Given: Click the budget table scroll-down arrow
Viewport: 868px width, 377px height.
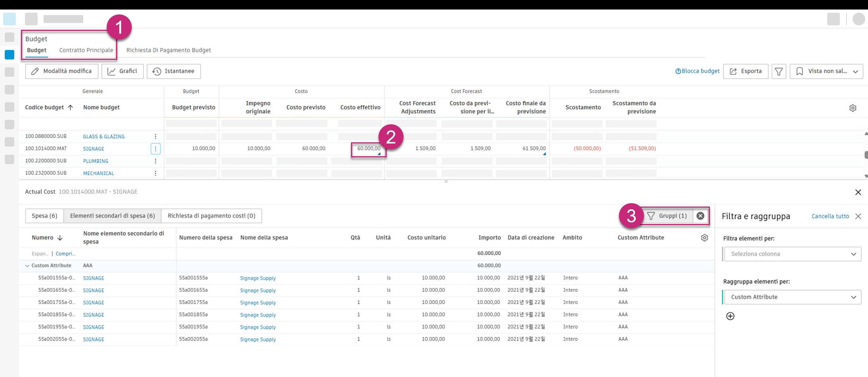Looking at the screenshot, I should tap(866, 176).
